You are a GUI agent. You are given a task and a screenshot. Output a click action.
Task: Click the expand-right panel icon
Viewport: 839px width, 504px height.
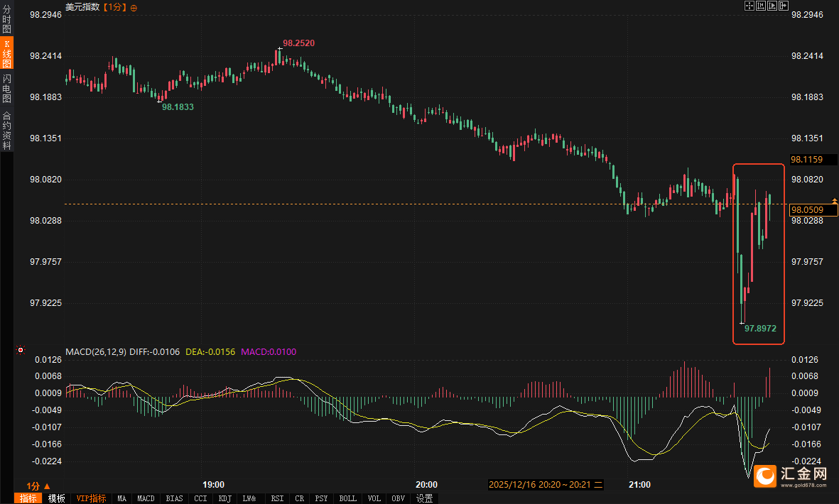click(x=785, y=6)
